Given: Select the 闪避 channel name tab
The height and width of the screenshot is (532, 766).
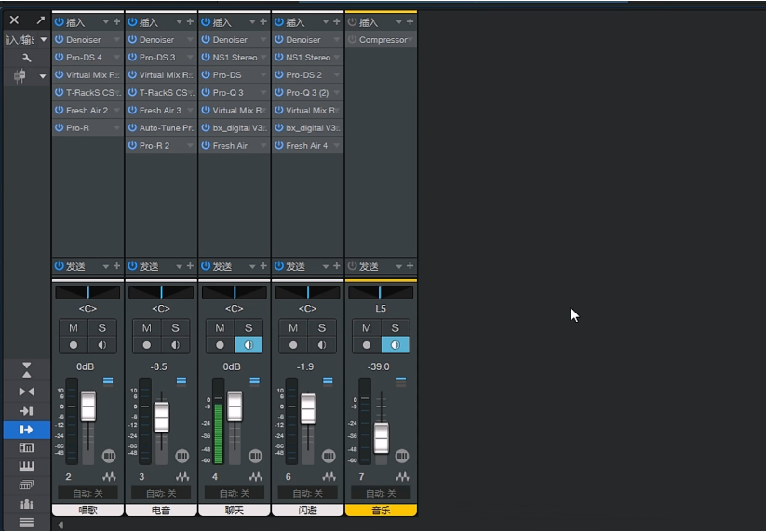Looking at the screenshot, I should (x=308, y=511).
